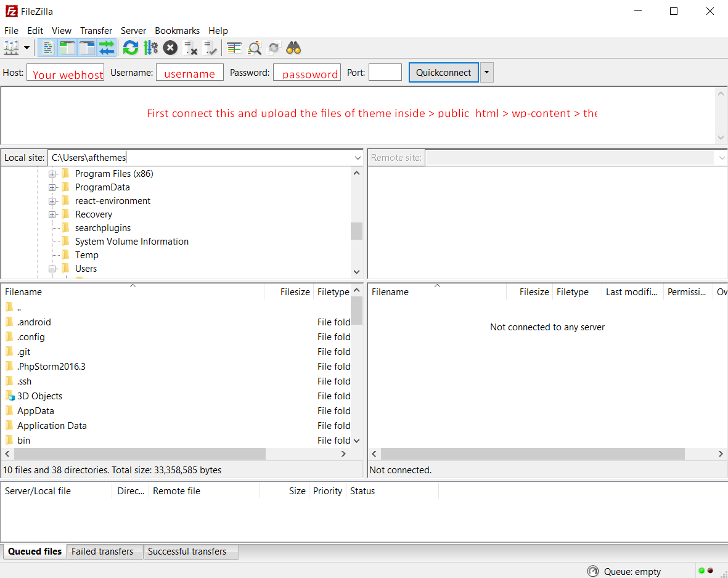Expand the Program Files (x86) folder node
Viewport: 728px width, 578px height.
click(x=52, y=174)
